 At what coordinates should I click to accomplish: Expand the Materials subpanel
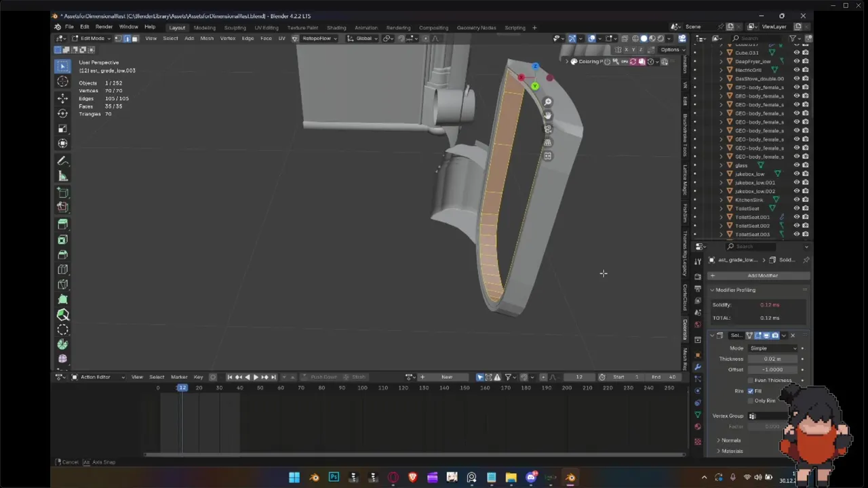[x=732, y=451]
